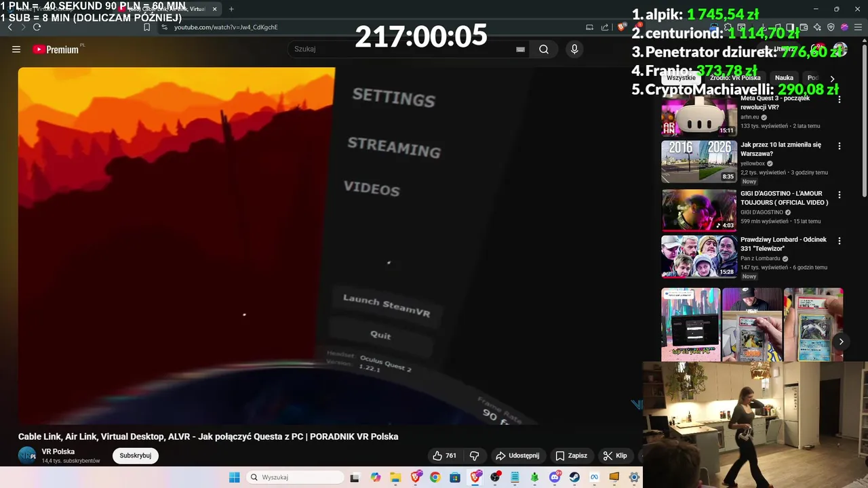The height and width of the screenshot is (488, 868).
Task: Launch Copilot from the taskbar
Action: click(376, 477)
